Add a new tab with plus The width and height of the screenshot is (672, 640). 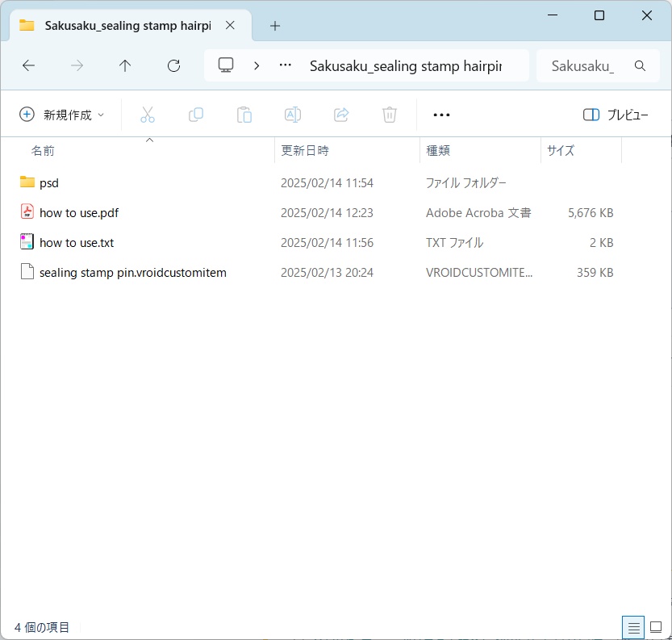[275, 26]
